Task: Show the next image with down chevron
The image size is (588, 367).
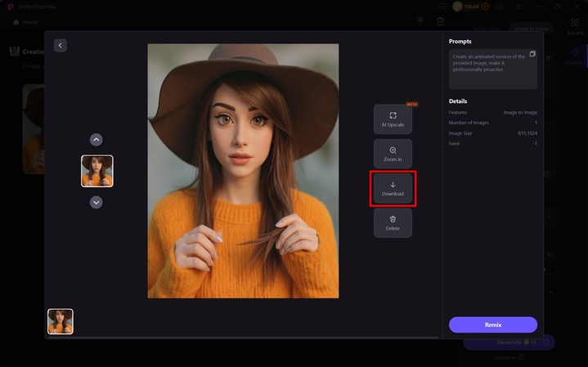Action: pyautogui.click(x=96, y=203)
